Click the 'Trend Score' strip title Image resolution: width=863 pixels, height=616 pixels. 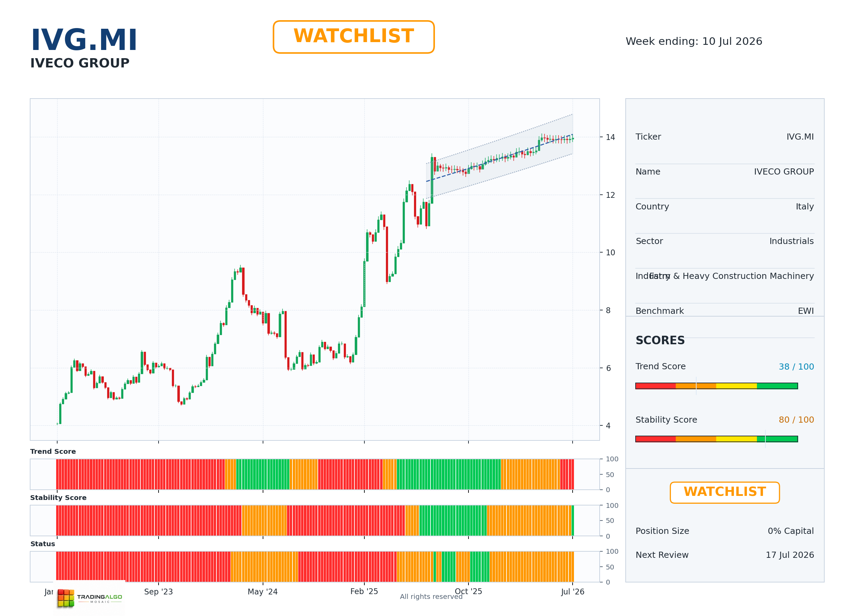53,451
